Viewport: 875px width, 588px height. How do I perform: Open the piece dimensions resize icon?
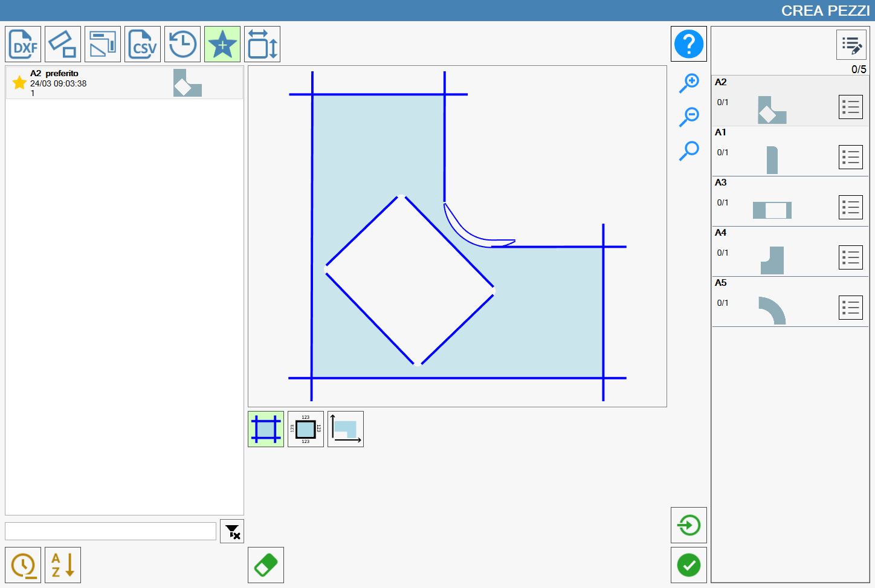pos(262,44)
